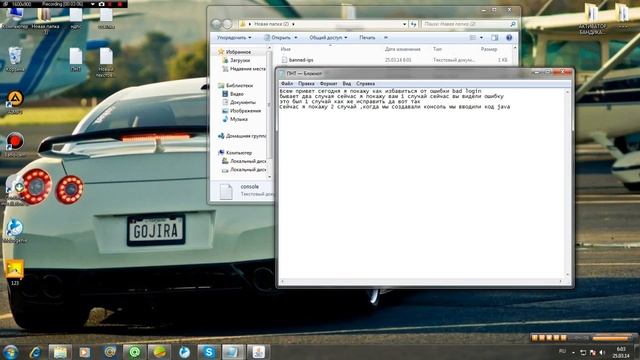Open the ПНТ text file on desktop
The image size is (640, 360).
76,60
